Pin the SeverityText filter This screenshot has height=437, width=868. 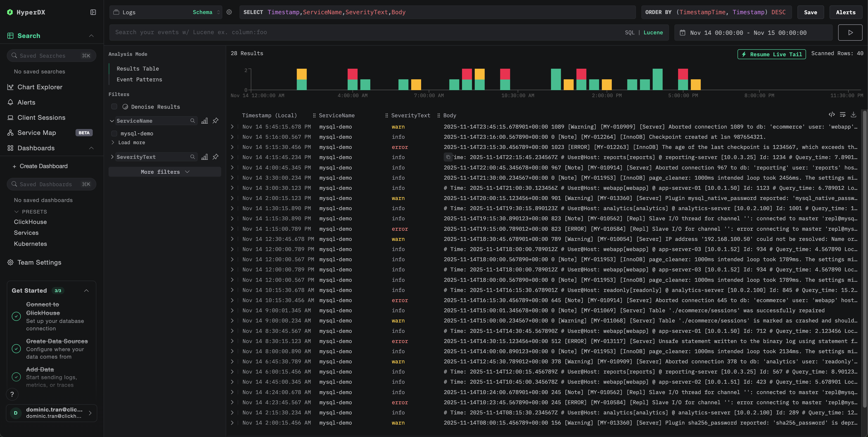(x=215, y=157)
